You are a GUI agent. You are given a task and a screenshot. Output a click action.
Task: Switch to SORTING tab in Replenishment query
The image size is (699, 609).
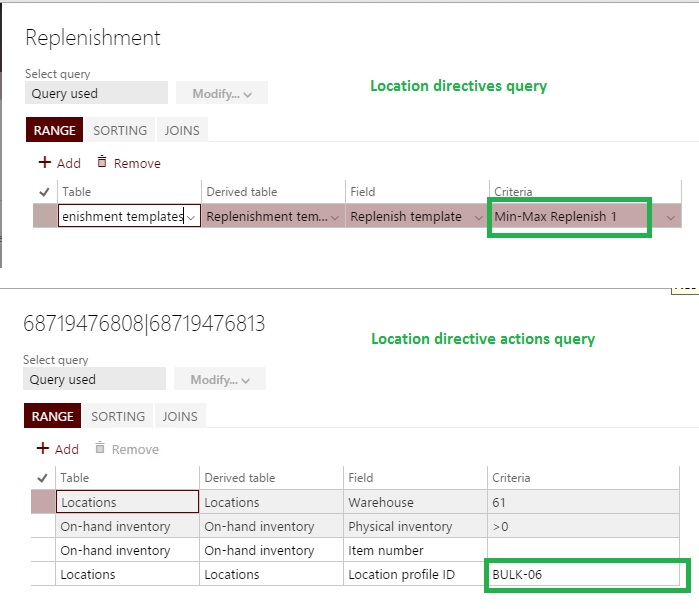tap(120, 131)
